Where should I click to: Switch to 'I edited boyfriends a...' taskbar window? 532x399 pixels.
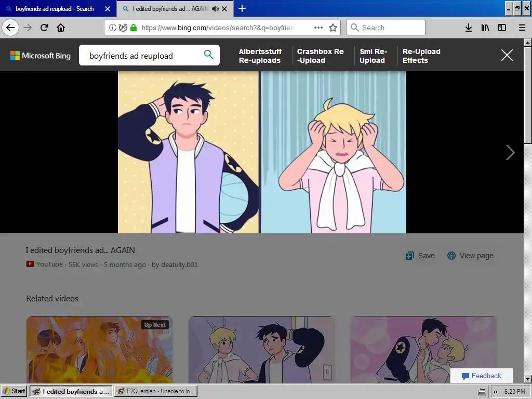[71, 391]
